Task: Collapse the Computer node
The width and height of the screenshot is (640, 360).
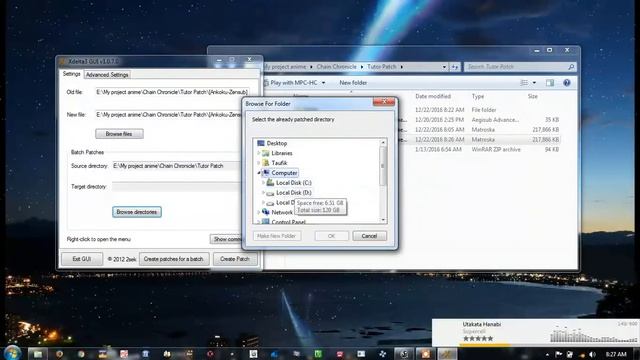Action: 259,173
